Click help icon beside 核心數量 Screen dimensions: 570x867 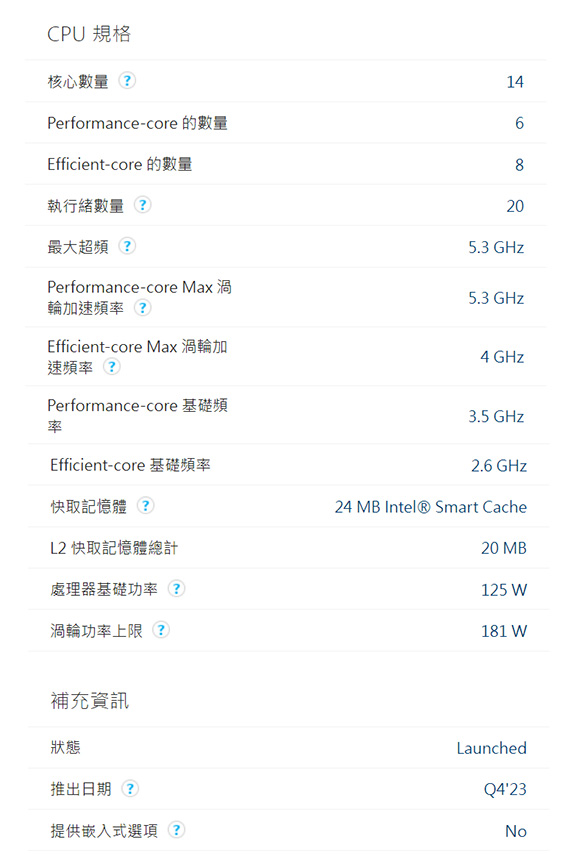tap(127, 81)
